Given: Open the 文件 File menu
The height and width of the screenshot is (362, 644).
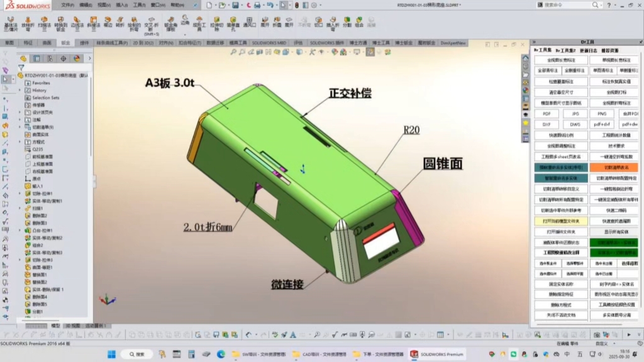Looking at the screenshot, I should (x=67, y=5).
